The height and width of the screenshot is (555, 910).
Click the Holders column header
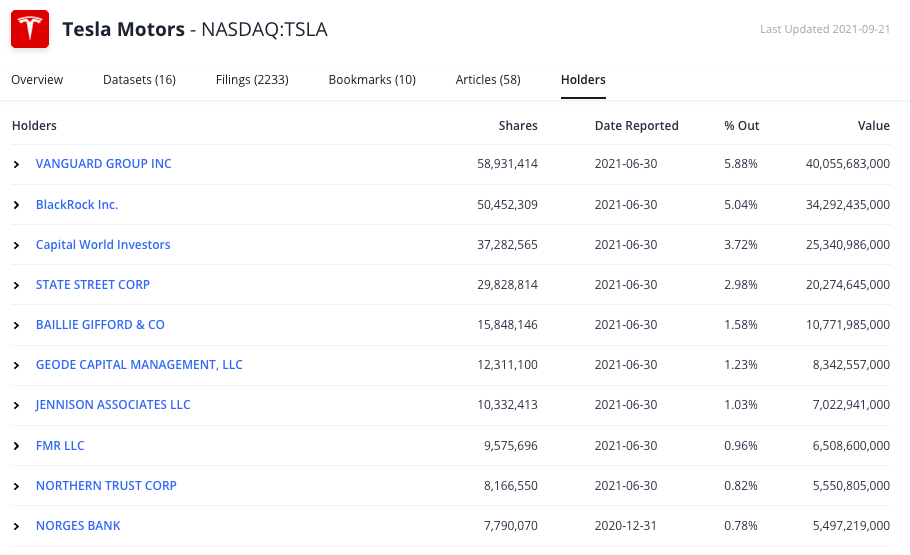click(x=34, y=125)
